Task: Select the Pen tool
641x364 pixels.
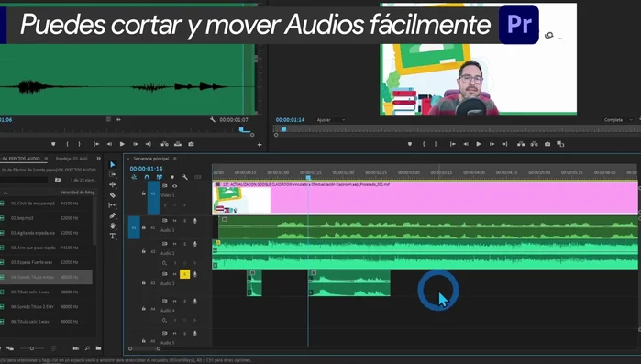Action: (x=113, y=215)
